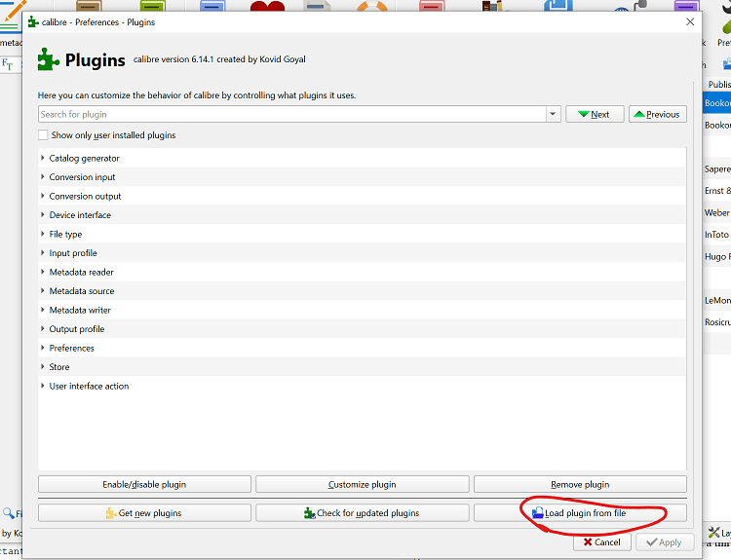731x560 pixels.
Task: Select the Preferences row in plugin tree
Action: [x=363, y=348]
